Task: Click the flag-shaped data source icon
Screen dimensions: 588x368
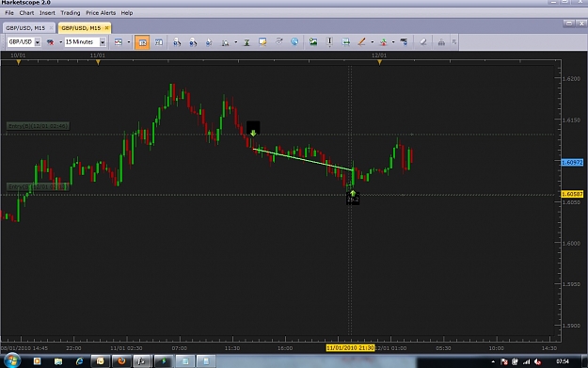Action: (50, 42)
